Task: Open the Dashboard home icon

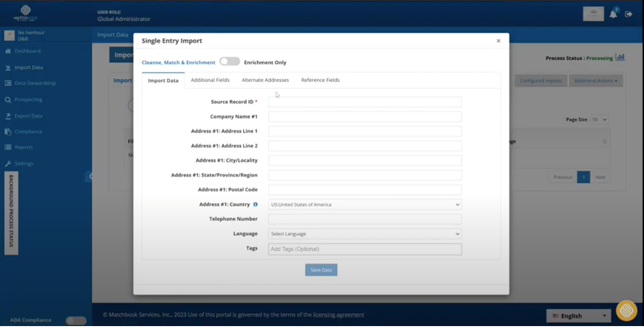Action: click(x=8, y=52)
